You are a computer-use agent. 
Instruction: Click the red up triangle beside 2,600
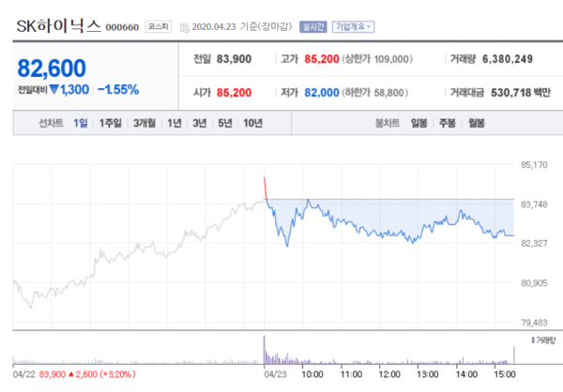coord(70,374)
